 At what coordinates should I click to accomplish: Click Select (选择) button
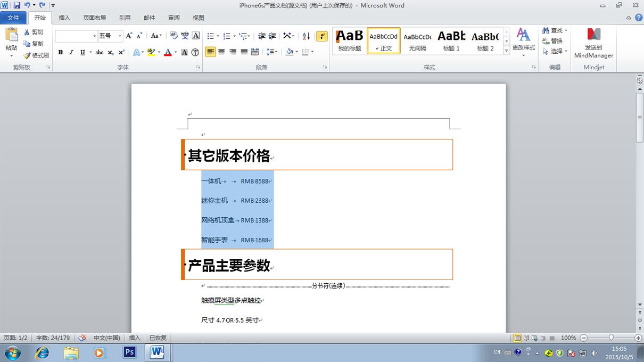point(555,51)
